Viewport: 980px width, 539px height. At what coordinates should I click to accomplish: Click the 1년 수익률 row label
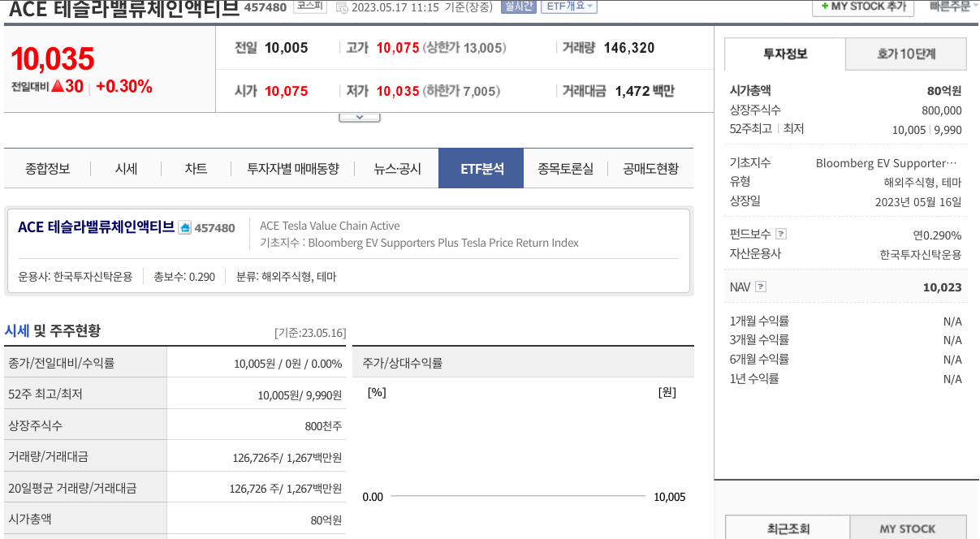coord(754,378)
